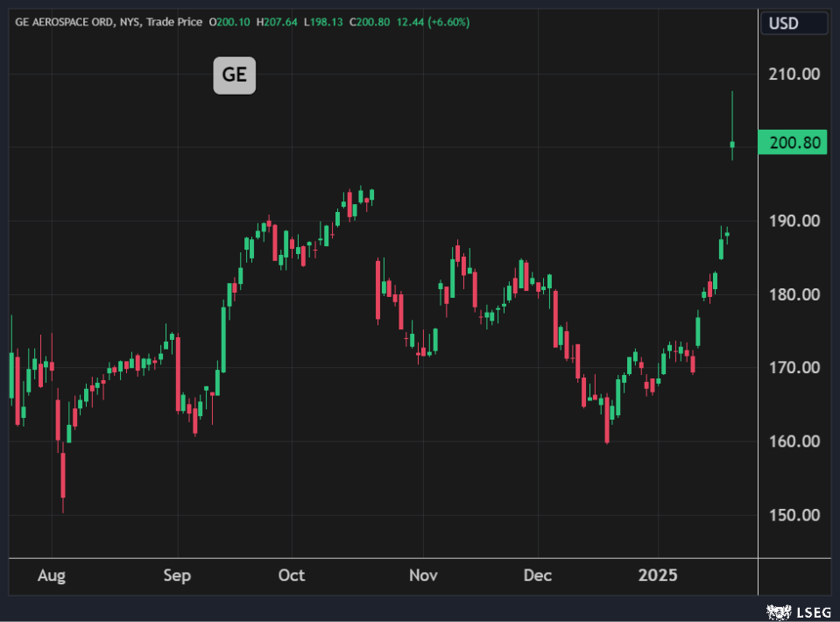The width and height of the screenshot is (840, 622).
Task: Click the 150.00 price axis label
Action: coord(792,514)
